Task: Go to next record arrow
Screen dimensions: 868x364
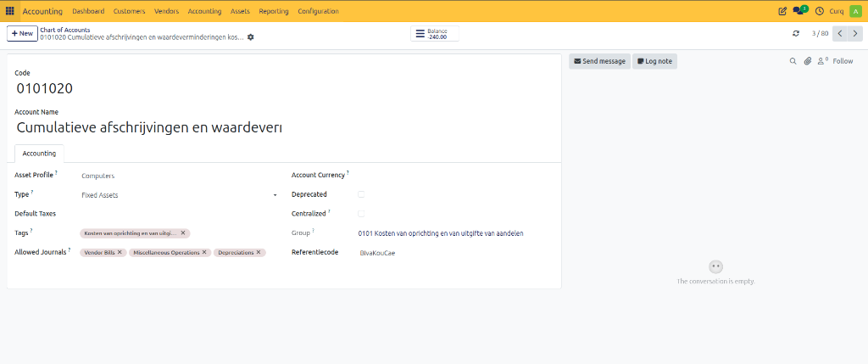Action: (855, 33)
